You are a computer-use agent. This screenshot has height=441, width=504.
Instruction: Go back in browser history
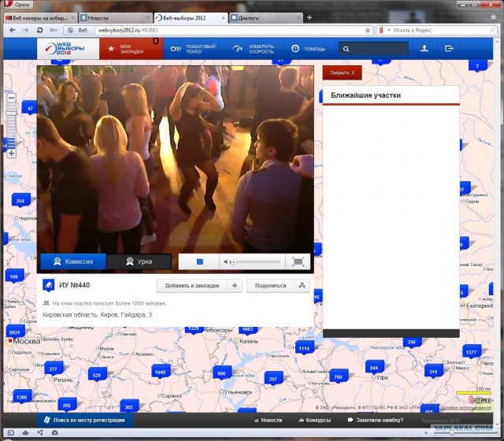[x=13, y=30]
